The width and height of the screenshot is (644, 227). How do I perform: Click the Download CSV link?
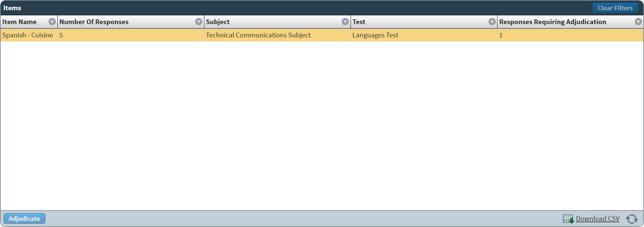click(x=597, y=219)
